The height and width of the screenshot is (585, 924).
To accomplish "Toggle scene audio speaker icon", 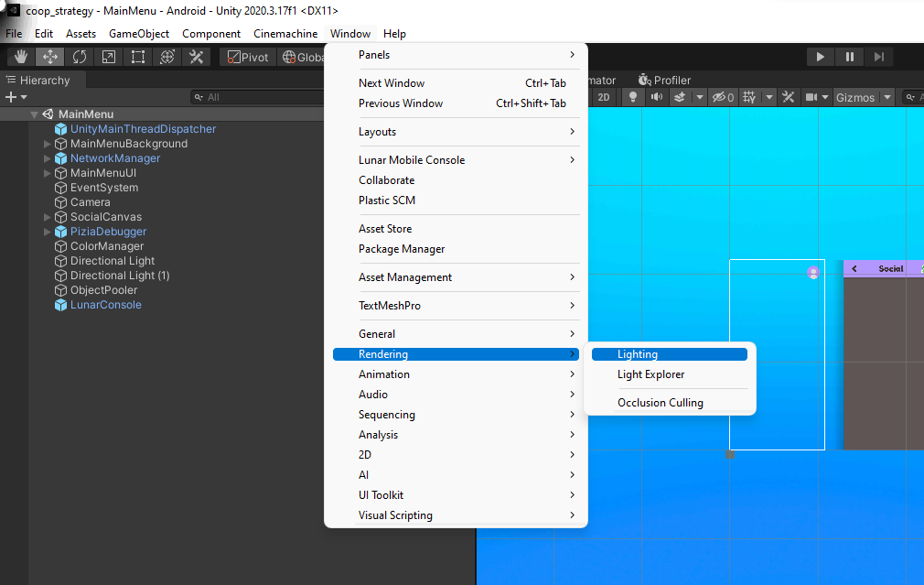I will click(x=656, y=97).
